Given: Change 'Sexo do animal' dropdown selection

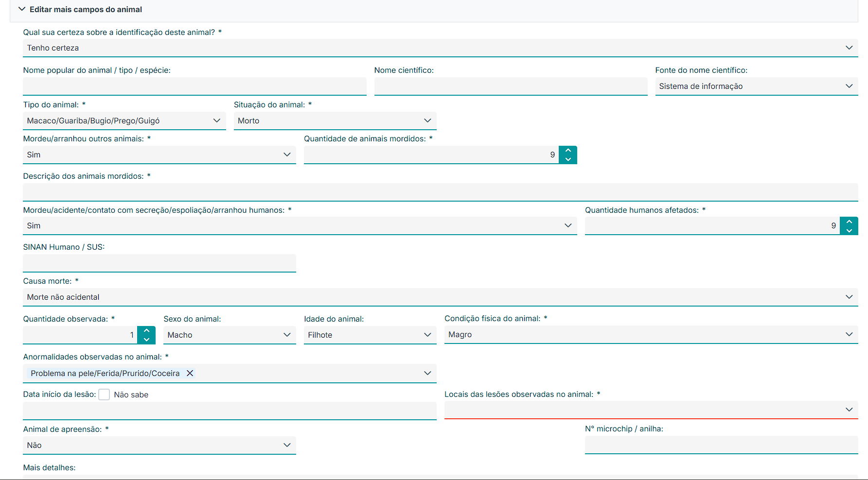Looking at the screenshot, I should [x=229, y=335].
